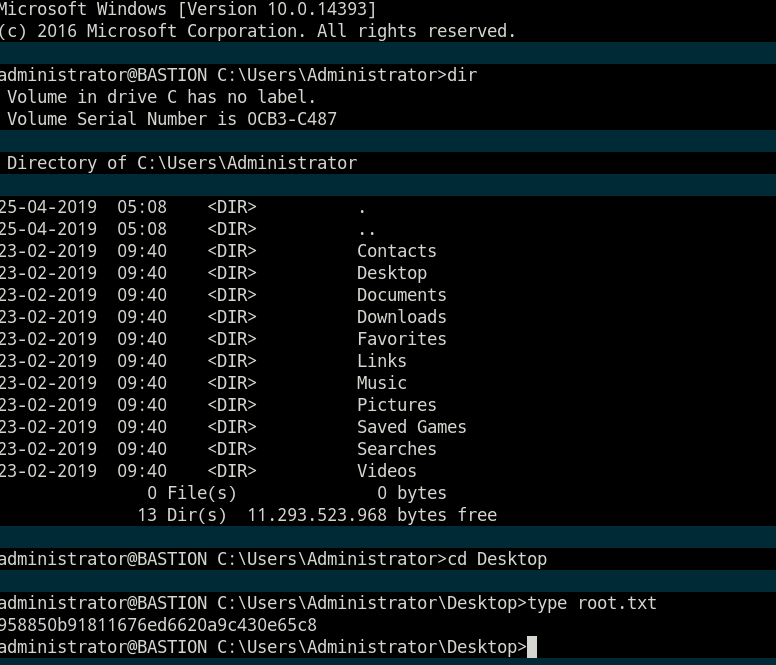Click the Volume Serial Number line
Viewport: 776px width, 665px height.
(x=171, y=119)
